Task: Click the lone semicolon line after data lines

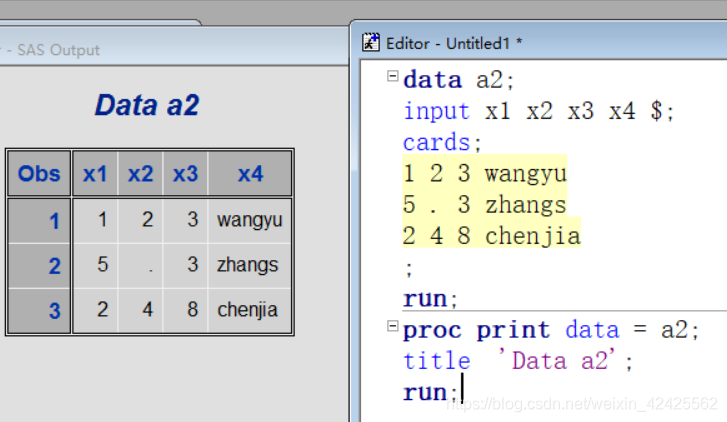Action: point(408,269)
